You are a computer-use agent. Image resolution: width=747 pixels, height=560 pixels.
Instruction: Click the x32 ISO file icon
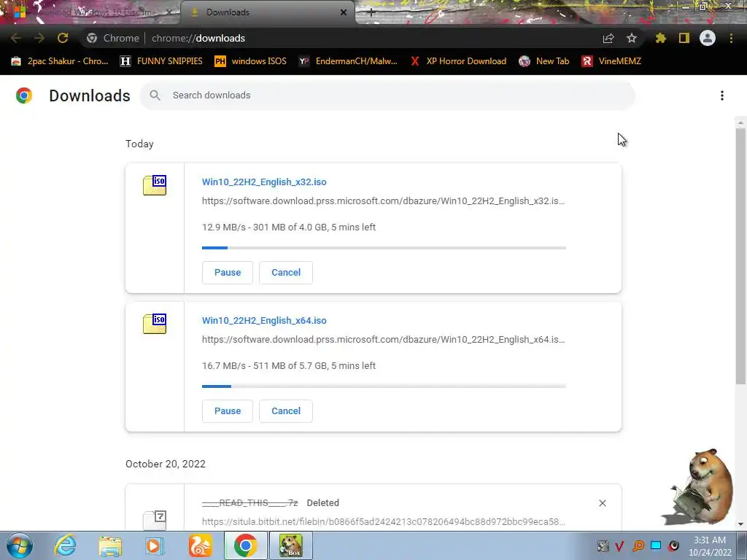tap(155, 185)
